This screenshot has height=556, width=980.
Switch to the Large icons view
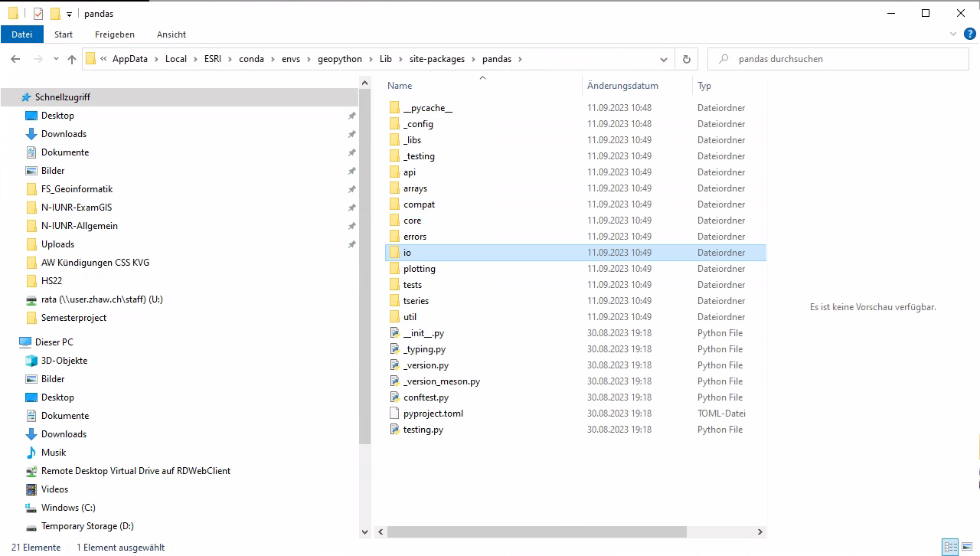click(x=967, y=547)
